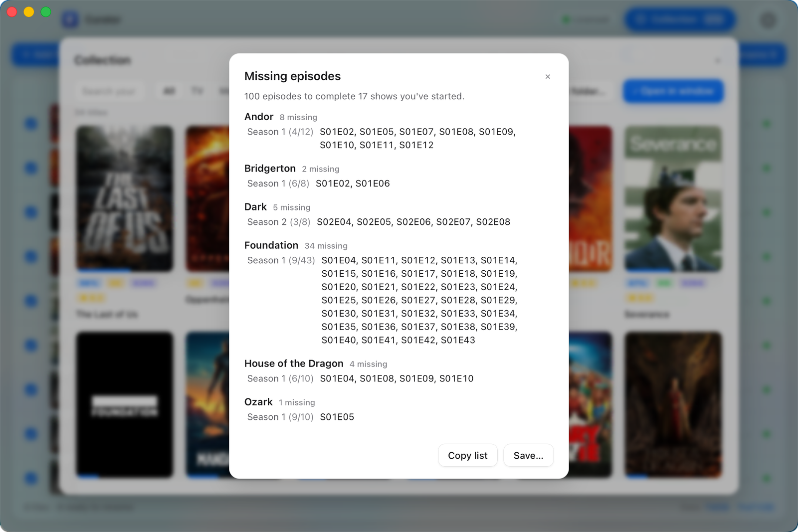Click the '2 missing' count beside Bridgerton
Screen dimensions: 798x532
point(321,169)
